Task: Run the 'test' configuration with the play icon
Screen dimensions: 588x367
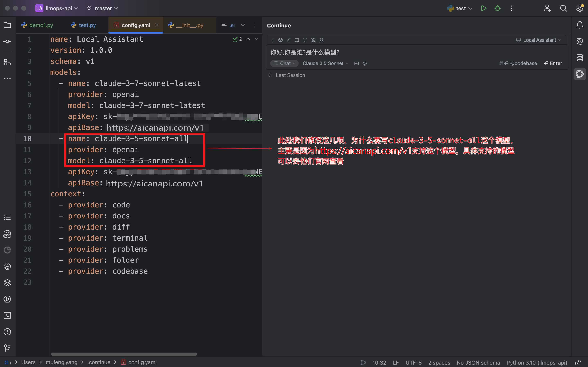Action: click(x=483, y=8)
